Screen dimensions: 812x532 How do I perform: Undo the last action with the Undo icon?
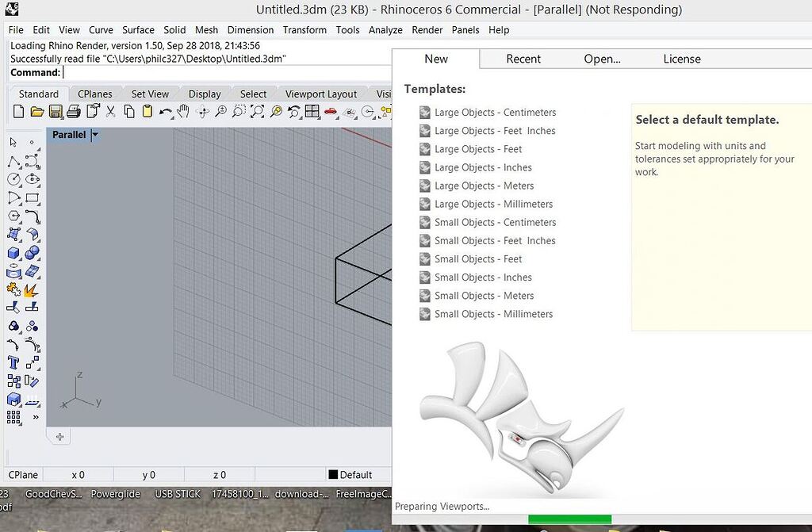[x=167, y=113]
